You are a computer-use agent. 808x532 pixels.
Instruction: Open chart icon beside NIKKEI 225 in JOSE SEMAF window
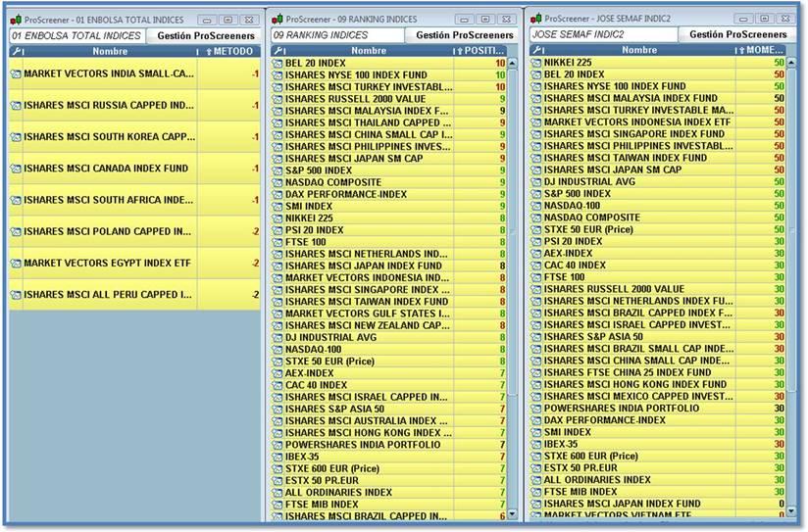[x=536, y=63]
